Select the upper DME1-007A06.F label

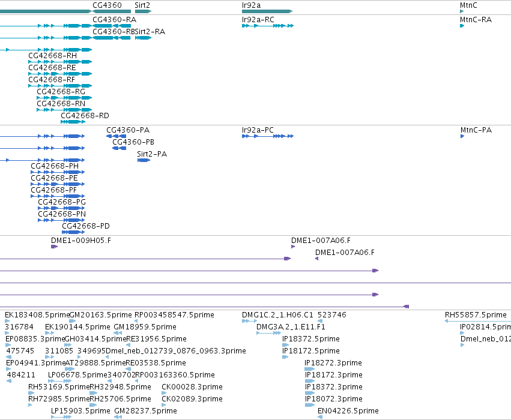[321, 241]
